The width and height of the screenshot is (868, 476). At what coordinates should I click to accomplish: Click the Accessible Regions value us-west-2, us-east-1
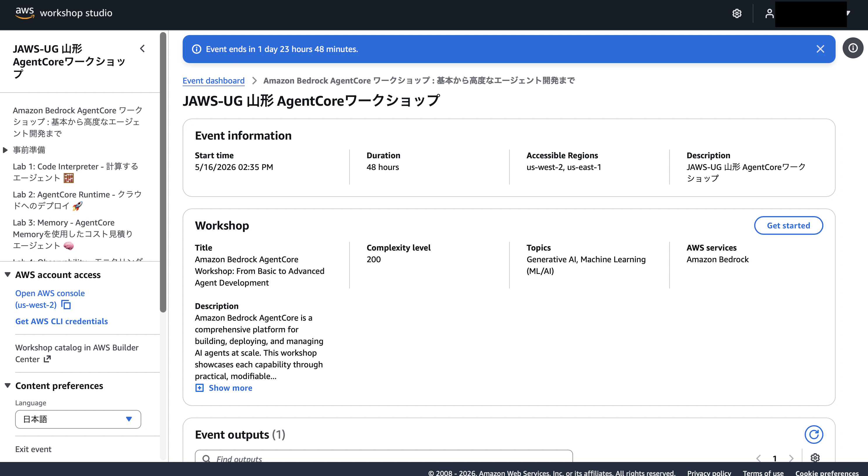564,167
